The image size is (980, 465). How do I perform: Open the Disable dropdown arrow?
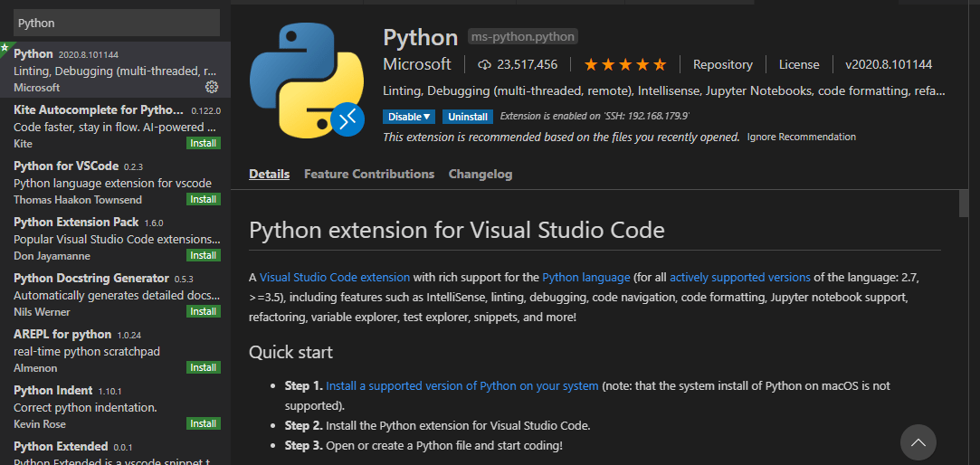pyautogui.click(x=427, y=117)
